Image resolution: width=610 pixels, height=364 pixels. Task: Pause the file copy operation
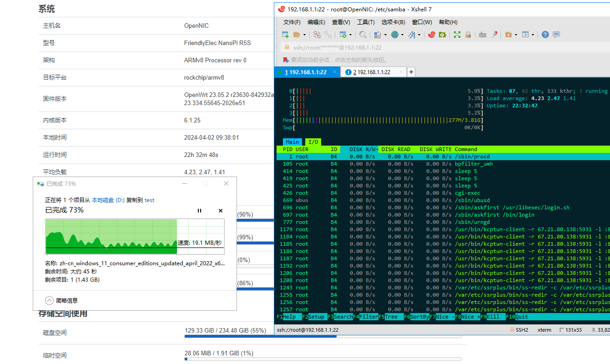click(199, 211)
